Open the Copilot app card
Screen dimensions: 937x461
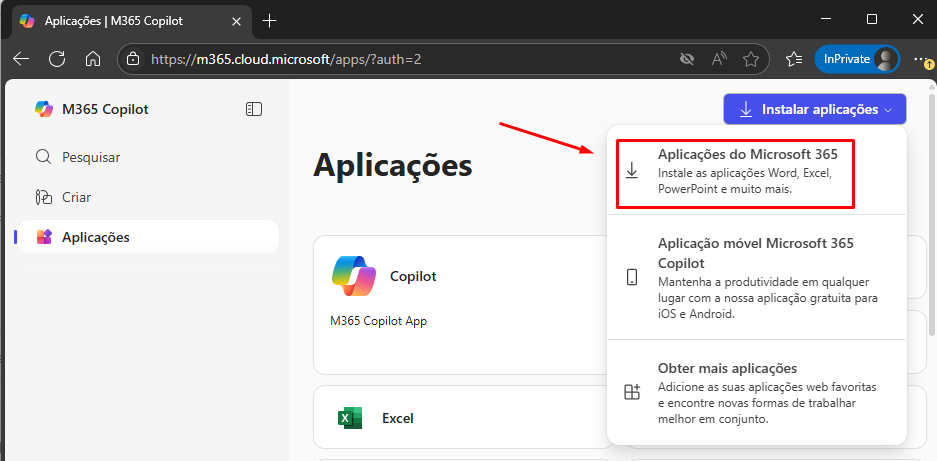(460, 305)
